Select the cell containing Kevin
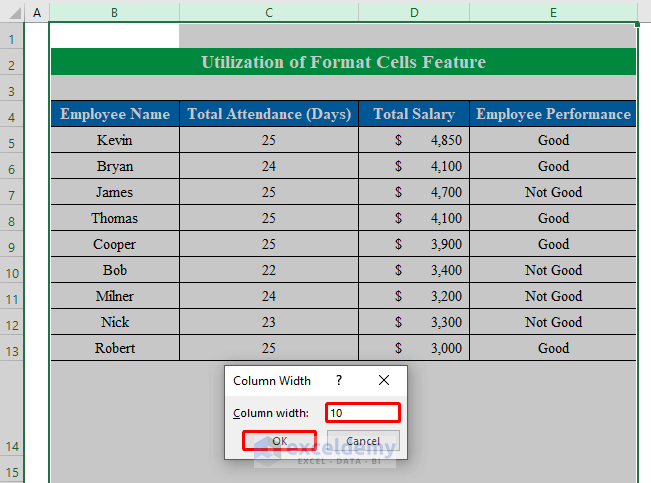The image size is (651, 483). pyautogui.click(x=115, y=141)
